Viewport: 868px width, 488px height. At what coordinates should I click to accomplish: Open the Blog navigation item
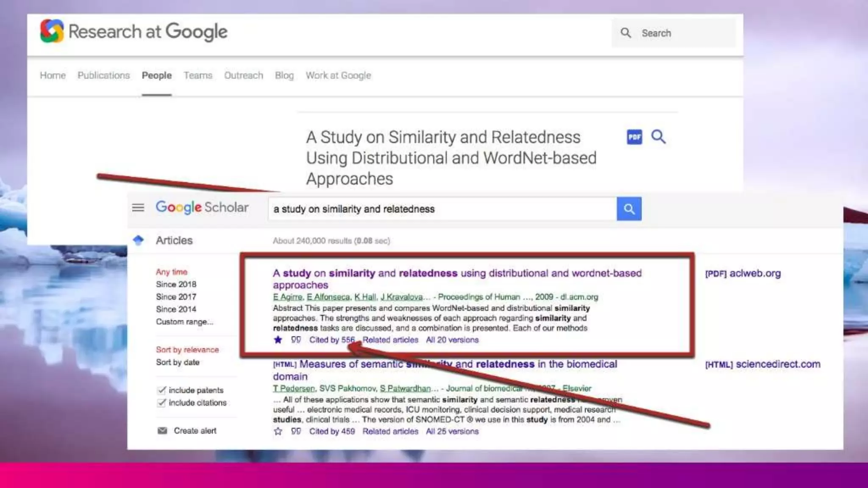coord(284,75)
